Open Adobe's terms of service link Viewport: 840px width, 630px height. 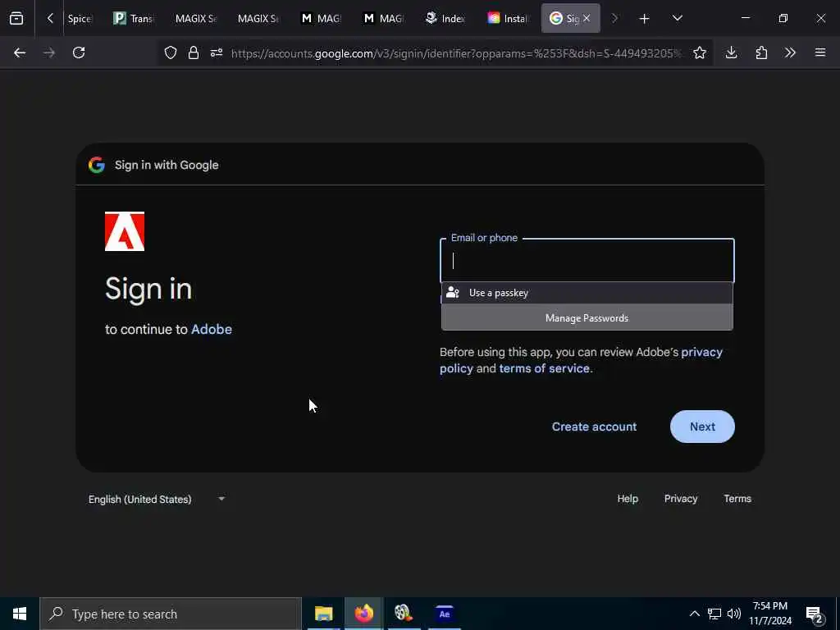(x=545, y=368)
